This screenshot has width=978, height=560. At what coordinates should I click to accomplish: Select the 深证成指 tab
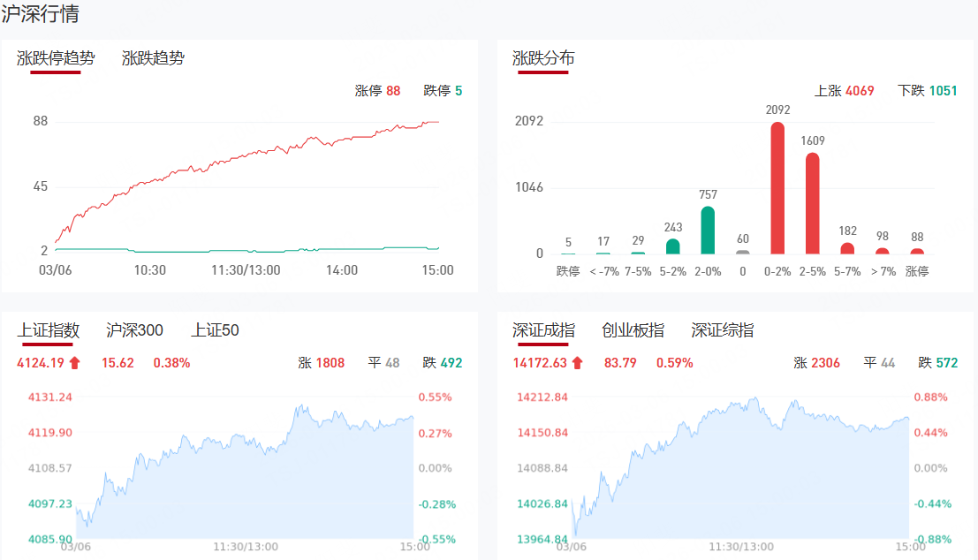pyautogui.click(x=543, y=330)
